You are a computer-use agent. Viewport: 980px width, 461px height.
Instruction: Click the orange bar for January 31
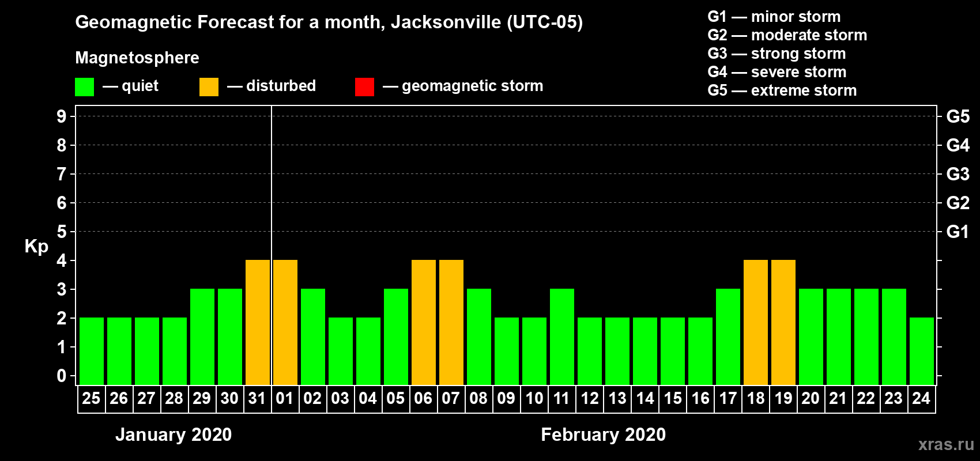click(258, 322)
